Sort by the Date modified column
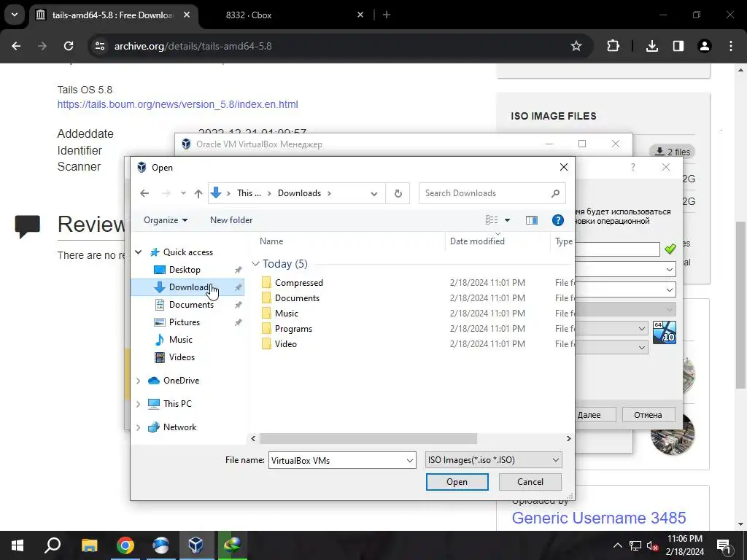This screenshot has height=560, width=747. coord(477,241)
